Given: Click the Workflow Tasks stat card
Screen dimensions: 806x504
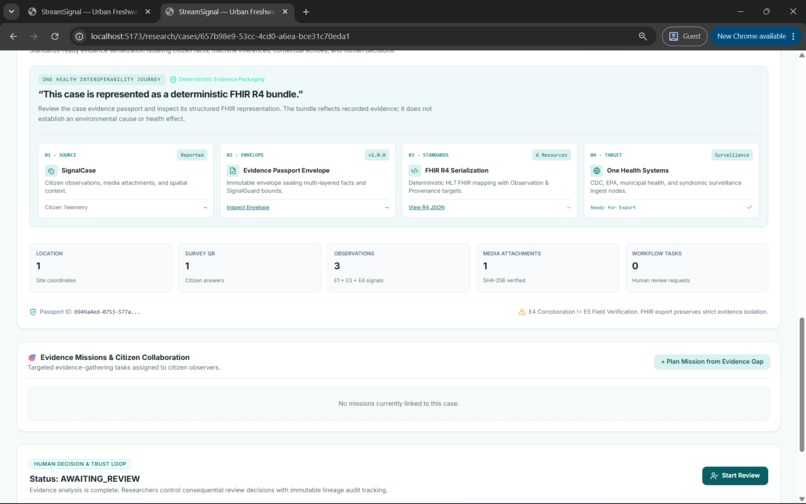Looking at the screenshot, I should click(697, 267).
